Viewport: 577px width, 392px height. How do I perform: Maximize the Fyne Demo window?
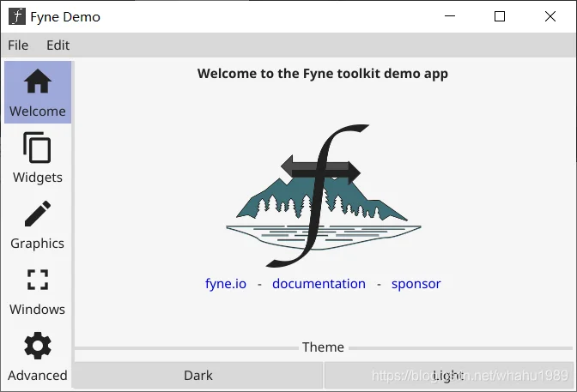[500, 16]
